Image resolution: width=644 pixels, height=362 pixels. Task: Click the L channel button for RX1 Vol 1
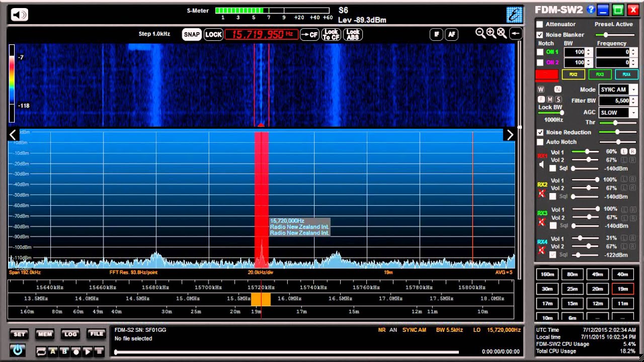pos(623,151)
